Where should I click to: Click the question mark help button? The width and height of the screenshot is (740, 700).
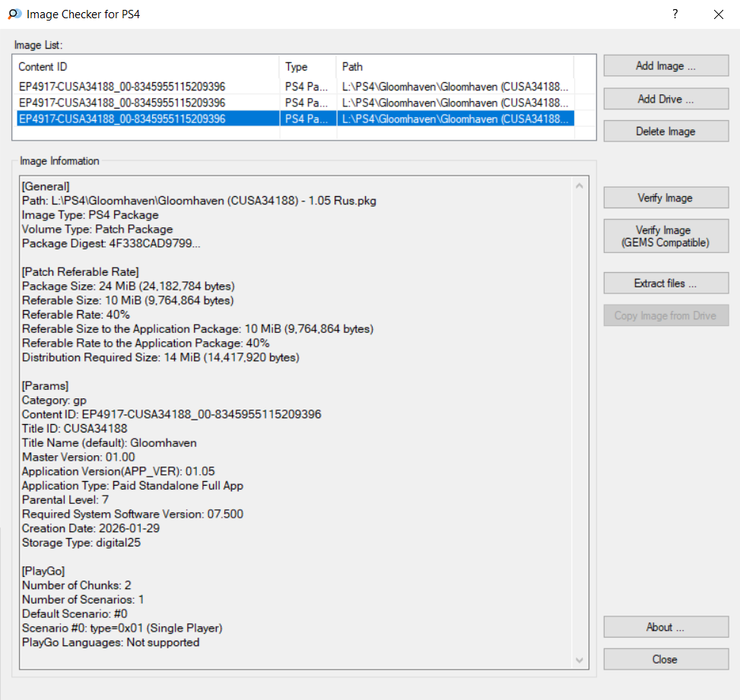675,14
